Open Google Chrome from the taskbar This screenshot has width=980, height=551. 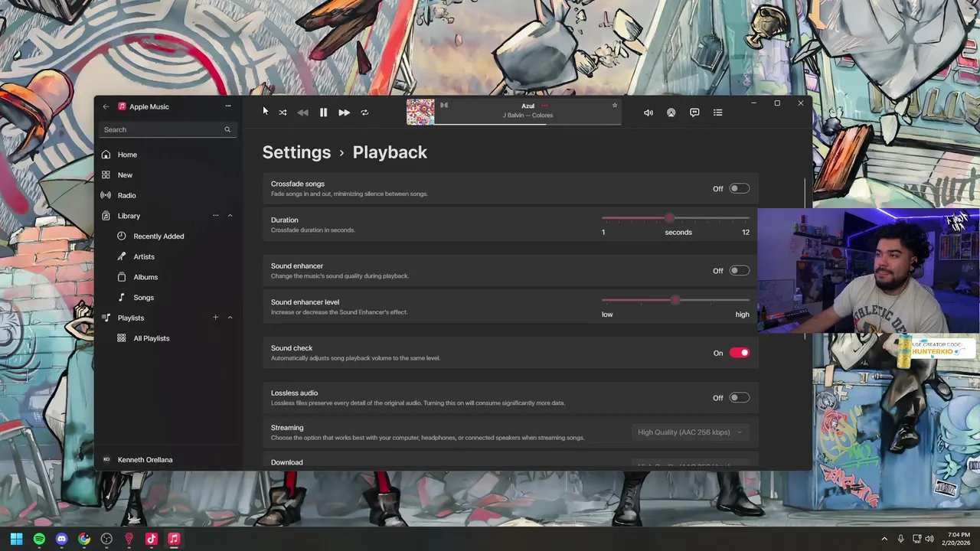click(x=84, y=539)
